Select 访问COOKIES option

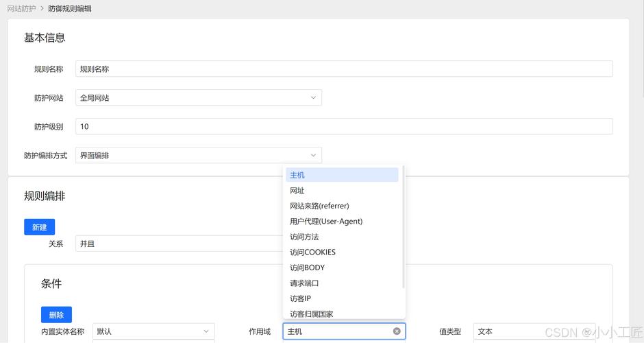click(x=342, y=252)
